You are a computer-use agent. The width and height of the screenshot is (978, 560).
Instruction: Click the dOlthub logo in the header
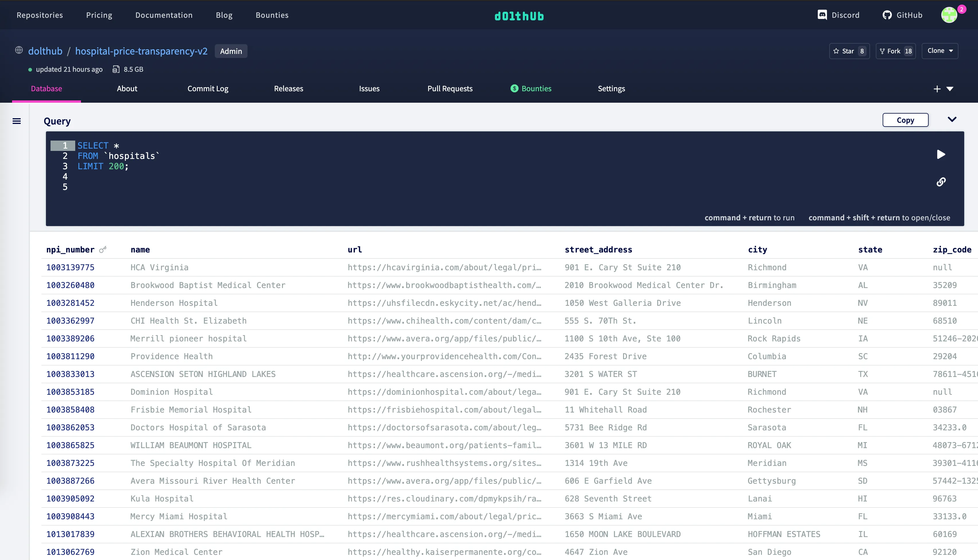(x=519, y=15)
